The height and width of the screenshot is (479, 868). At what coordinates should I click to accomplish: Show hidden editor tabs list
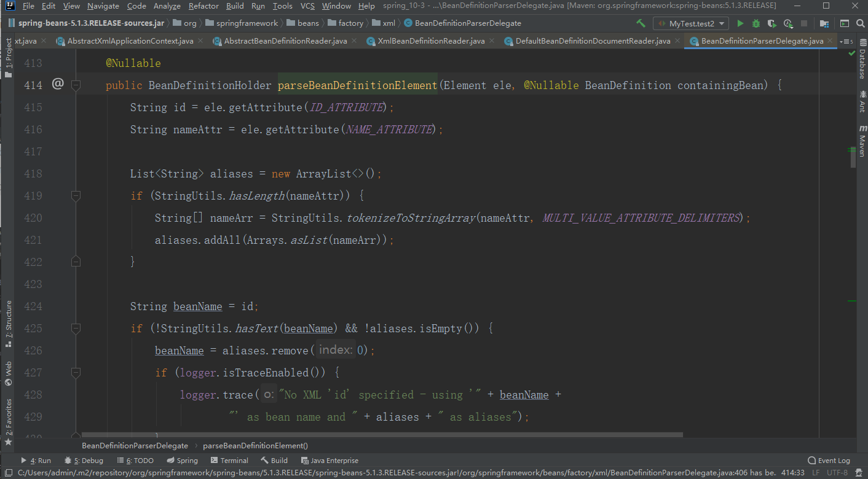846,41
